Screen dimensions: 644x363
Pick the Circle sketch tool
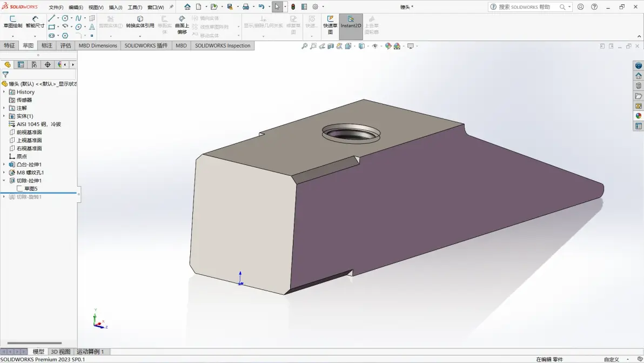(x=65, y=18)
